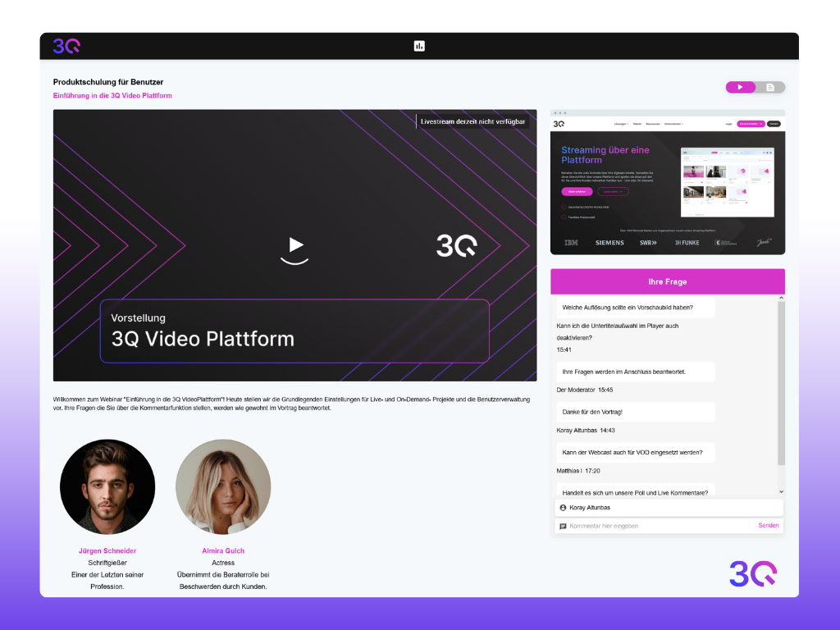Switch to the video view toggle
This screenshot has width=840, height=630.
[x=741, y=87]
